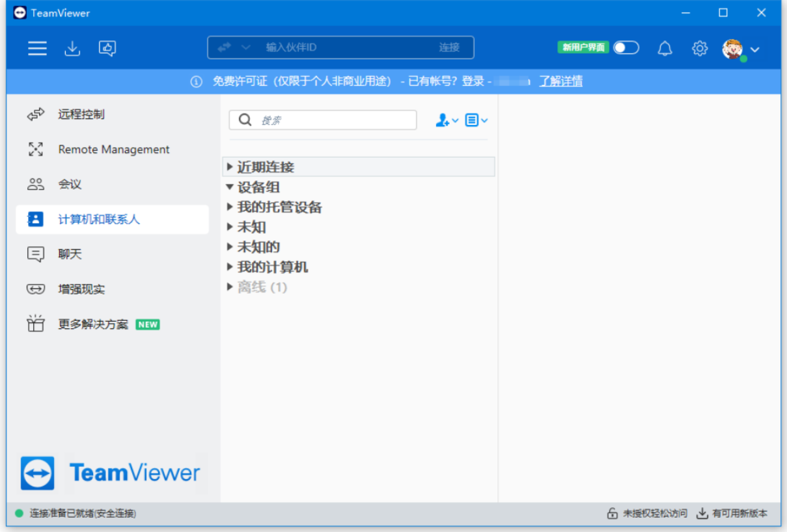The height and width of the screenshot is (532, 787).
Task: Toggle the 新用户界面 switch
Action: (x=626, y=48)
